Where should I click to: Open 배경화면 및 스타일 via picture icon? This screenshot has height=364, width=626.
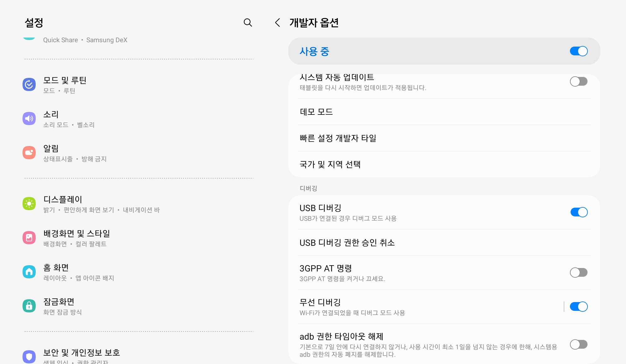pos(29,238)
